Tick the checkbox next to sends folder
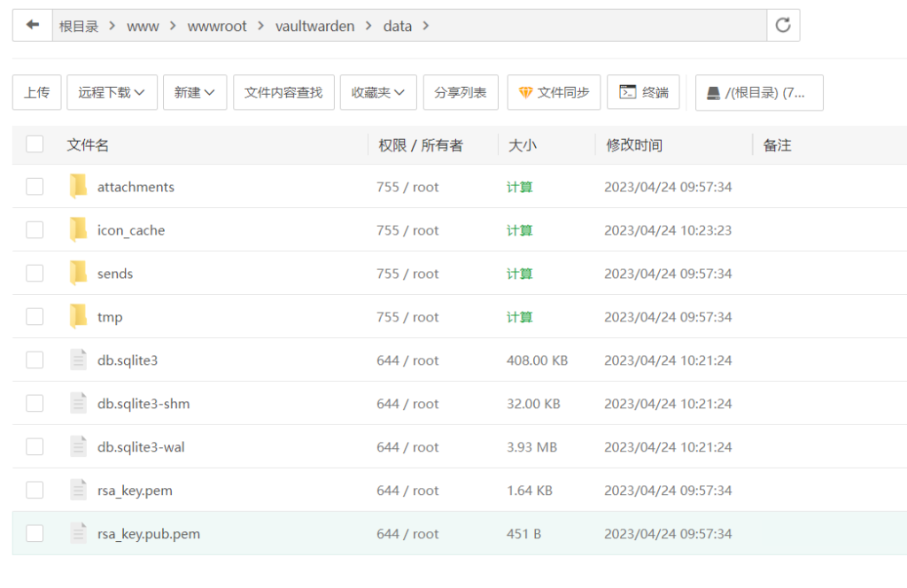 [35, 273]
